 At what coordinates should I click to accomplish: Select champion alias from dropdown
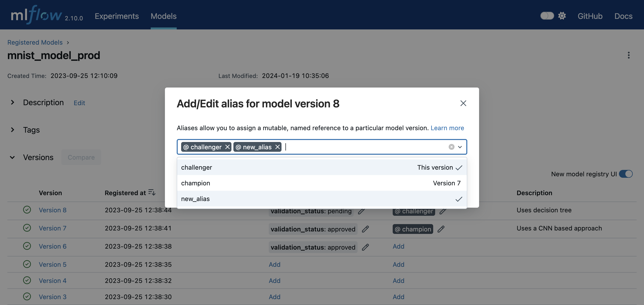pyautogui.click(x=322, y=183)
